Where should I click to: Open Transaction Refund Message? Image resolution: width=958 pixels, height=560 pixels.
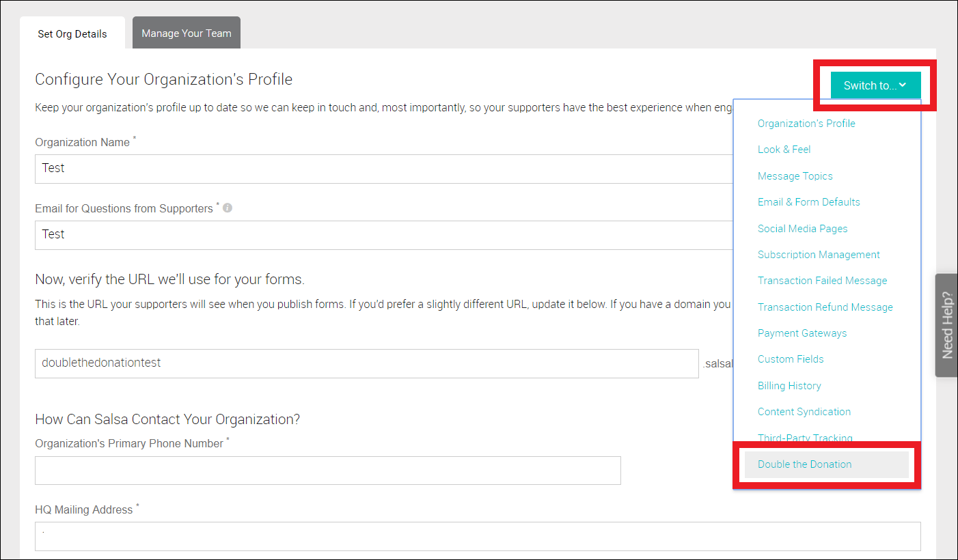point(825,307)
